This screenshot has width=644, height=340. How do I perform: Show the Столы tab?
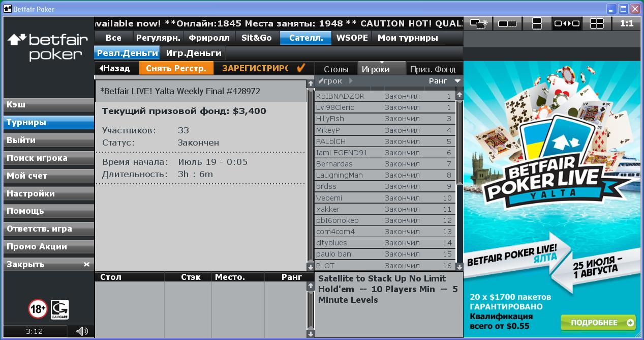[x=336, y=69]
